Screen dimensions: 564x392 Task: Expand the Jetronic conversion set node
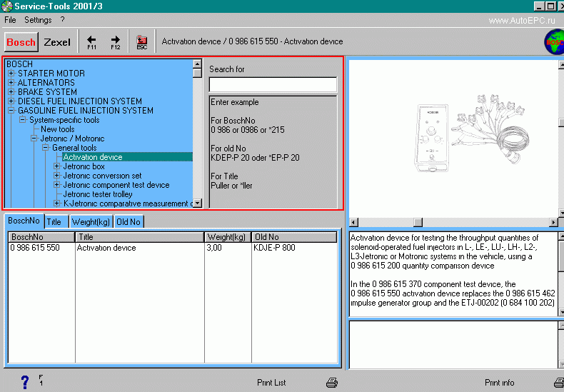pyautogui.click(x=57, y=176)
